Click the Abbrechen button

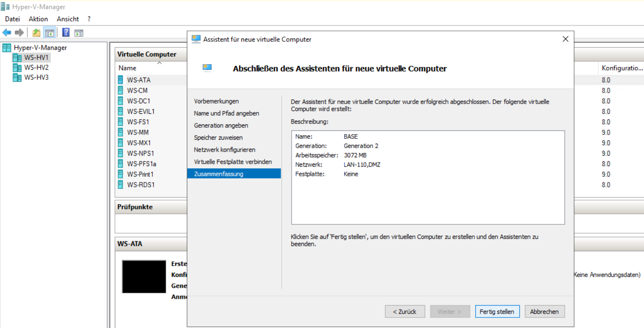(x=544, y=311)
